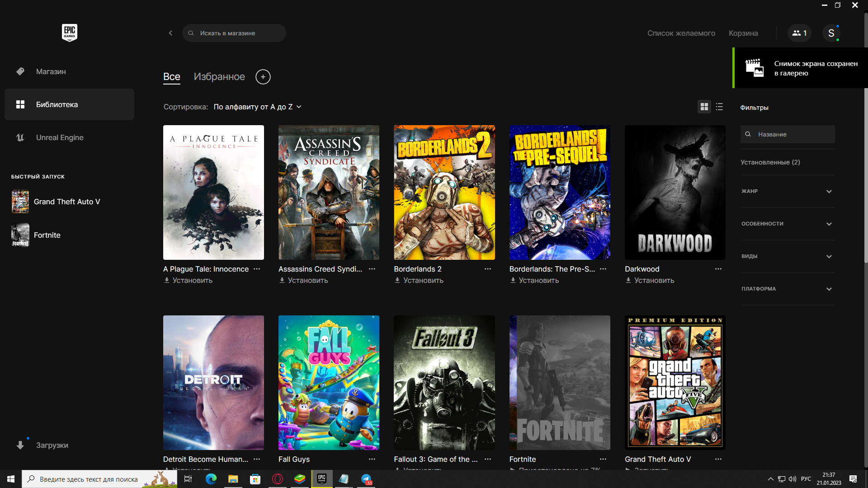868x488 pixels.
Task: Expand the Features filter
Action: coord(787,224)
